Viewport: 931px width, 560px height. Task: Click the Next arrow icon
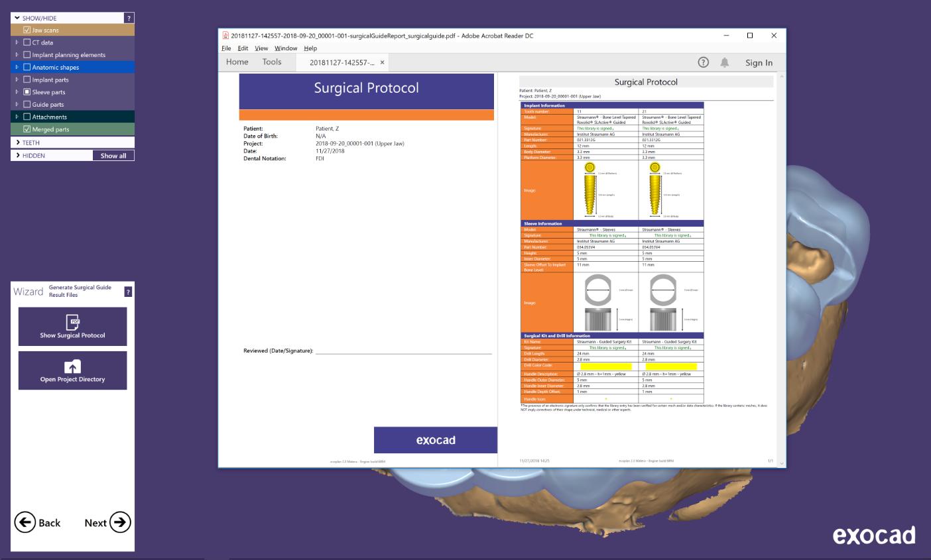(120, 522)
